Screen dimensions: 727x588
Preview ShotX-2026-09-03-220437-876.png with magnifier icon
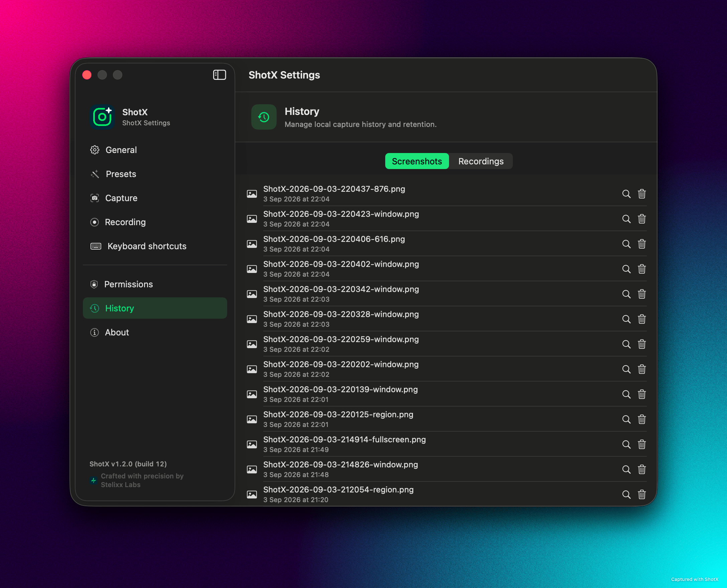click(x=626, y=194)
